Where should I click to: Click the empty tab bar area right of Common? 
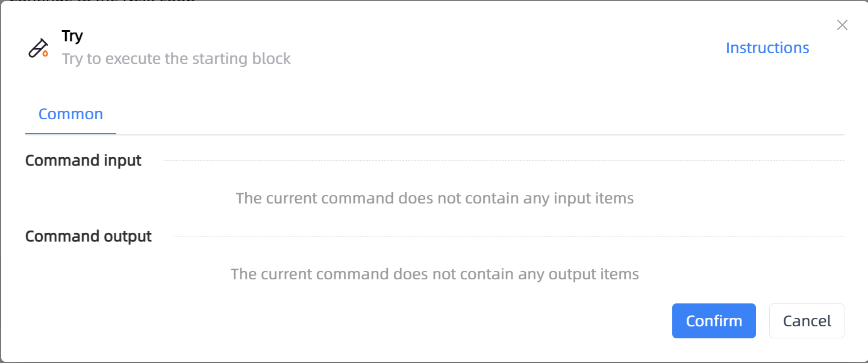(x=480, y=114)
